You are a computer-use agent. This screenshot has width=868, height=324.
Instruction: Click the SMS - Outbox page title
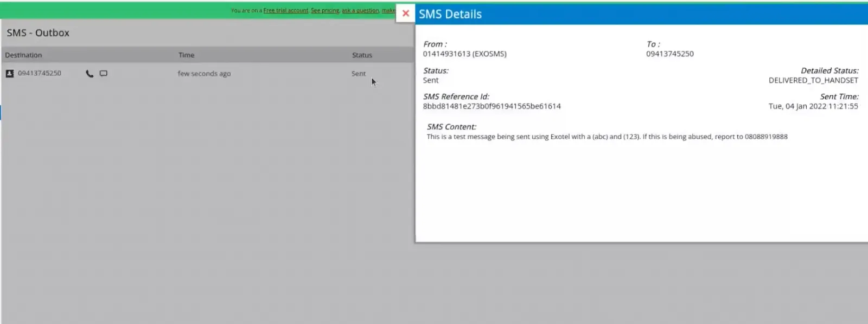pyautogui.click(x=38, y=33)
